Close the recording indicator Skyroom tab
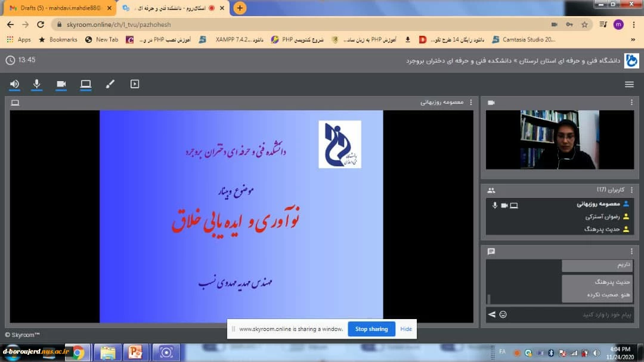This screenshot has width=644, height=362. 222,8
